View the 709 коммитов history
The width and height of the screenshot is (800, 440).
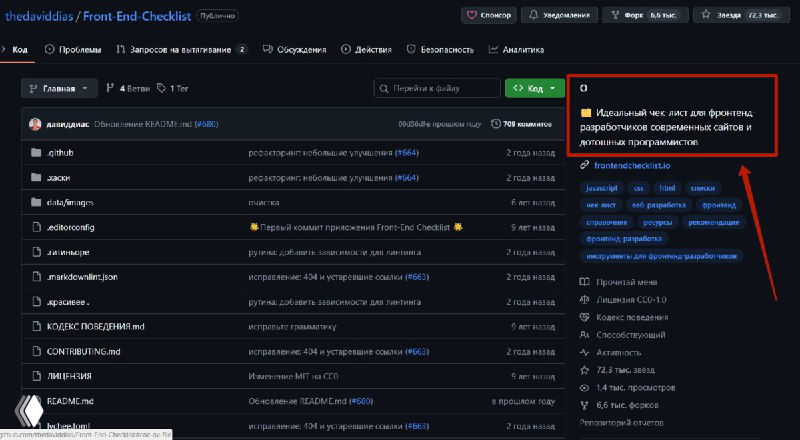tap(521, 124)
